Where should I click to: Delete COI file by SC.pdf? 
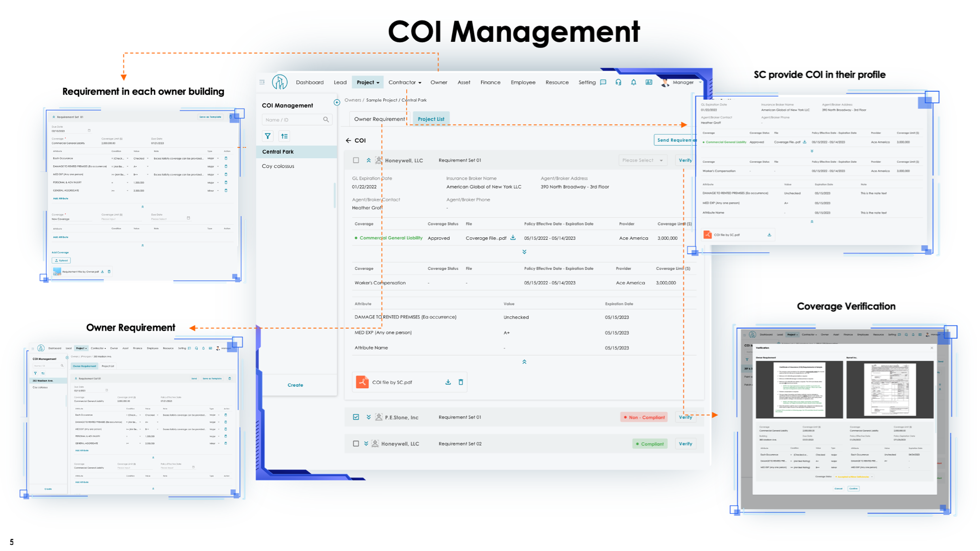click(x=461, y=382)
